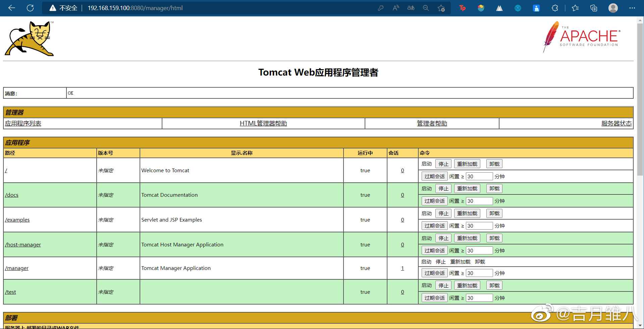Reload the /test application
Screen dimensions: 644x329
467,285
